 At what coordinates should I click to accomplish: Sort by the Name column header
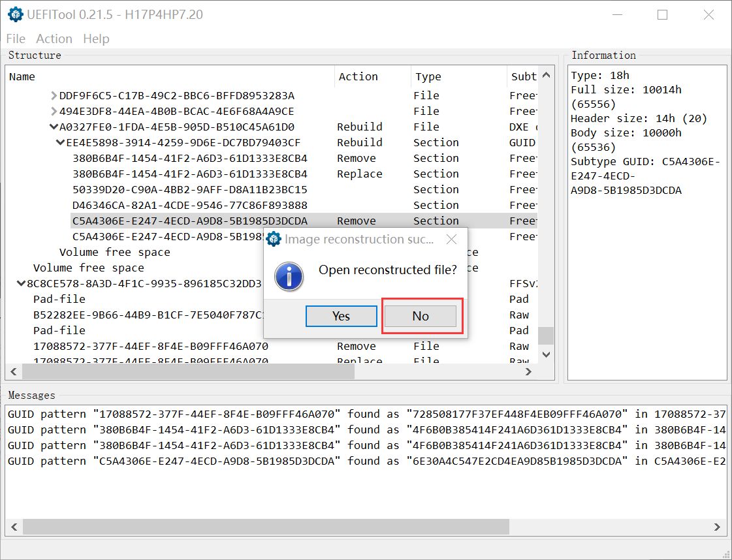pos(170,76)
